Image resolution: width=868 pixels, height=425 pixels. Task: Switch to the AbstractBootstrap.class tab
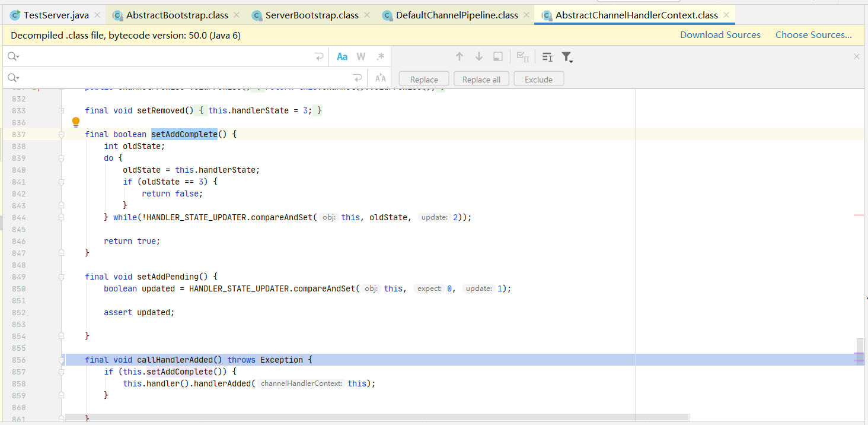tap(177, 15)
